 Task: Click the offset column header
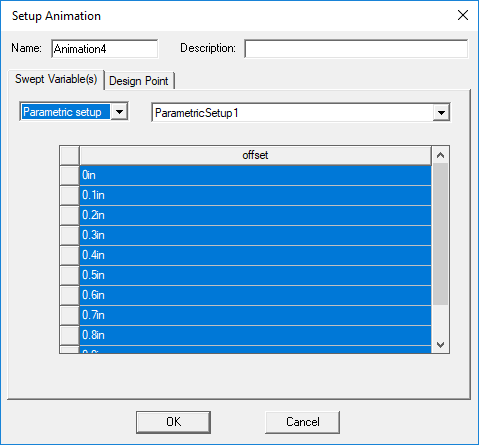click(255, 155)
